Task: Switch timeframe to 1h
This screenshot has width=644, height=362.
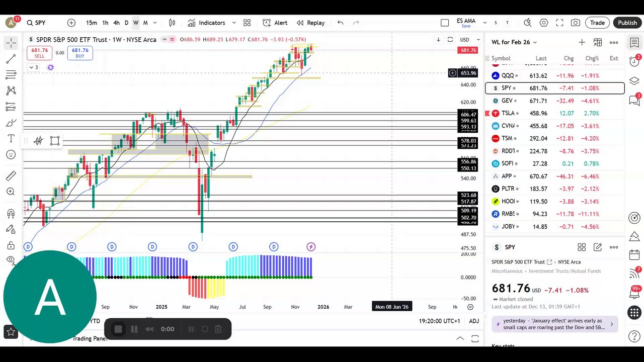Action: click(x=105, y=23)
